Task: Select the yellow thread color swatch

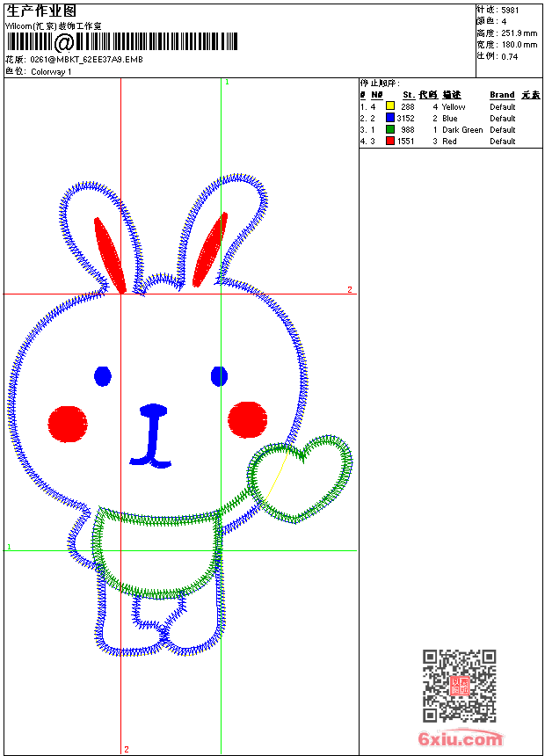Action: [390, 106]
